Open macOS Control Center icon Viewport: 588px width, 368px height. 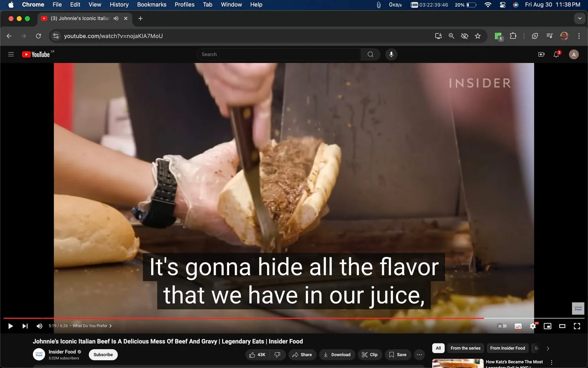pyautogui.click(x=503, y=5)
